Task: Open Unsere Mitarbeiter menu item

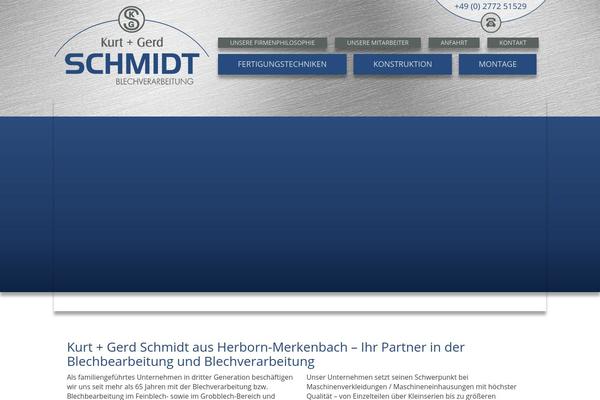Action: pyautogui.click(x=378, y=43)
